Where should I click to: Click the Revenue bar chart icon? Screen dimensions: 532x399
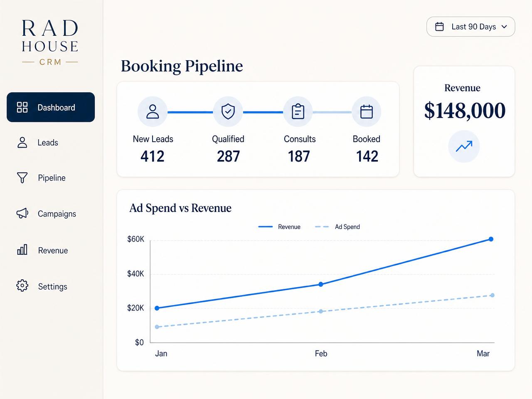[x=22, y=250]
